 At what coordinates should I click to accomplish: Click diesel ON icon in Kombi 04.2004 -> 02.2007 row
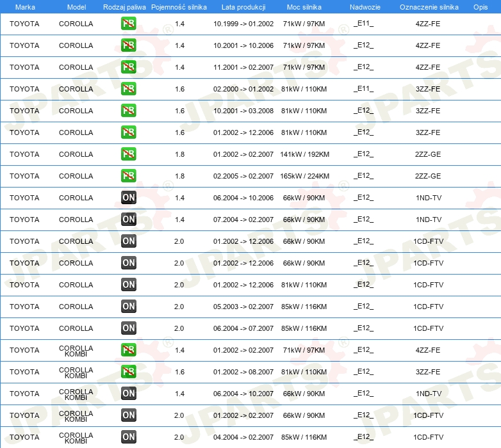coord(128,437)
